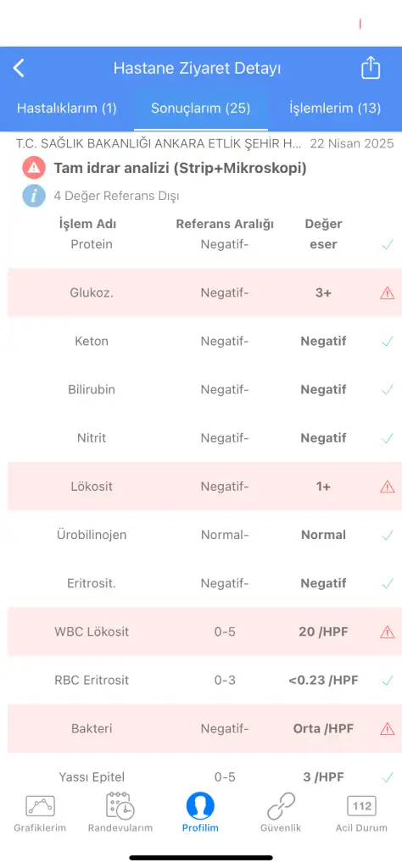
Task: Tap the Keton row check mark
Action: (387, 342)
